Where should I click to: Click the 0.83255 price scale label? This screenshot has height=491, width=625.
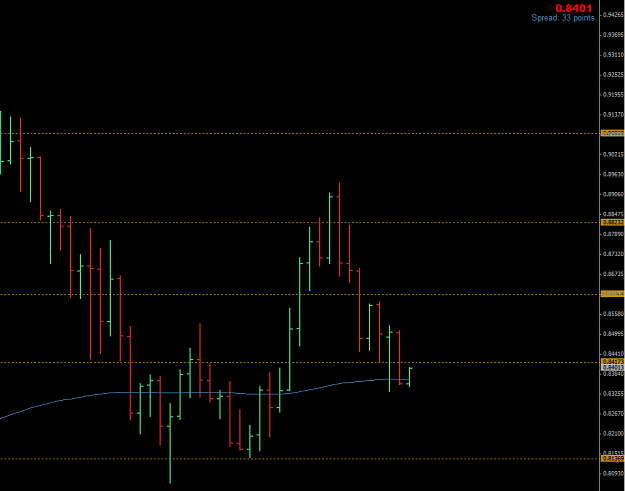(613, 393)
